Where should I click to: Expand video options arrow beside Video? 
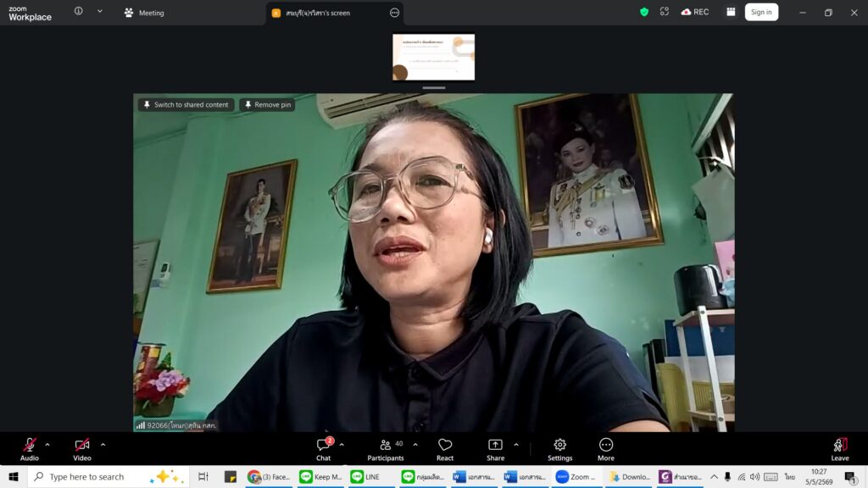[x=103, y=444]
